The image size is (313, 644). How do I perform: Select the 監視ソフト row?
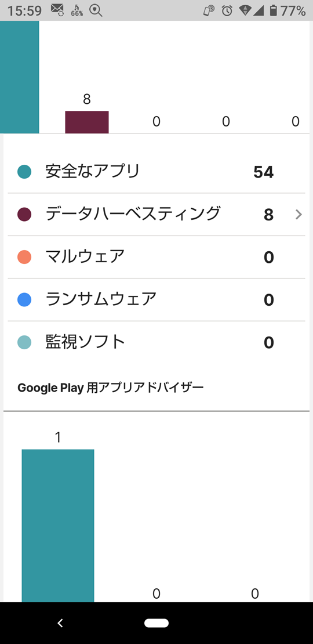pos(156,342)
